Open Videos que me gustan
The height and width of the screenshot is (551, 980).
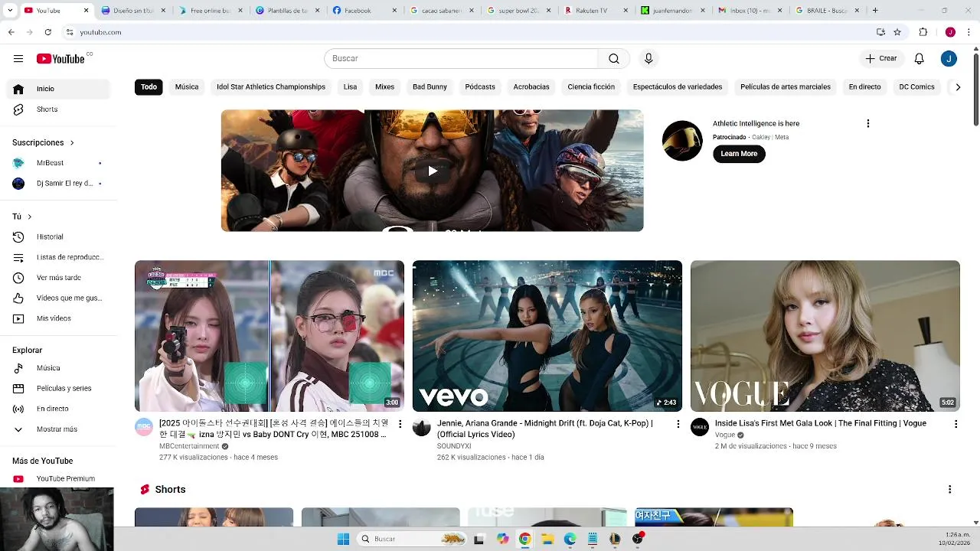(58, 298)
